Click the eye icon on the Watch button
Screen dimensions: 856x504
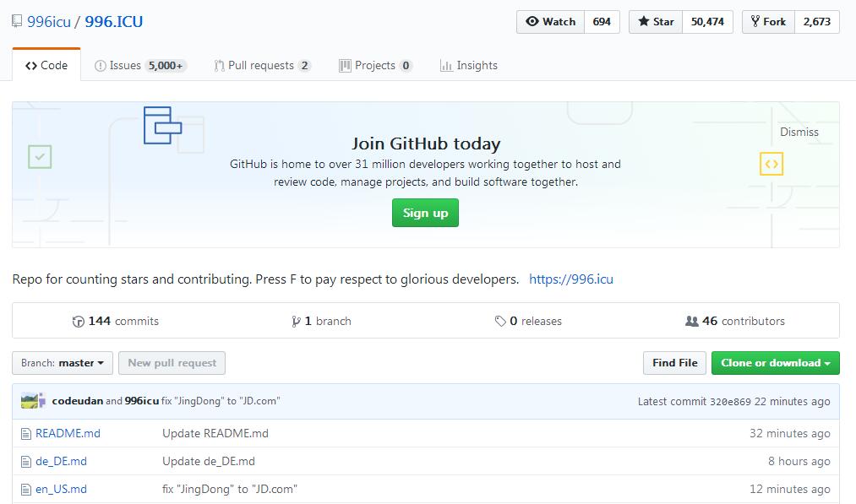532,21
